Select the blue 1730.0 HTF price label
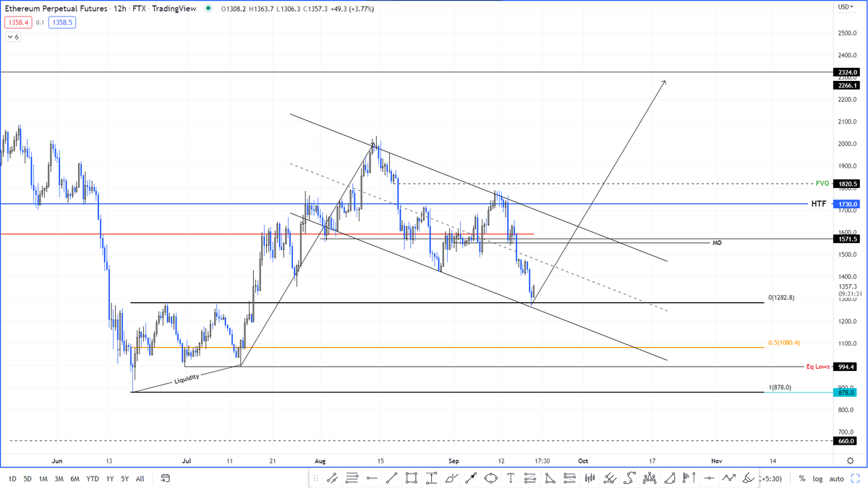The image size is (868, 488). click(846, 204)
